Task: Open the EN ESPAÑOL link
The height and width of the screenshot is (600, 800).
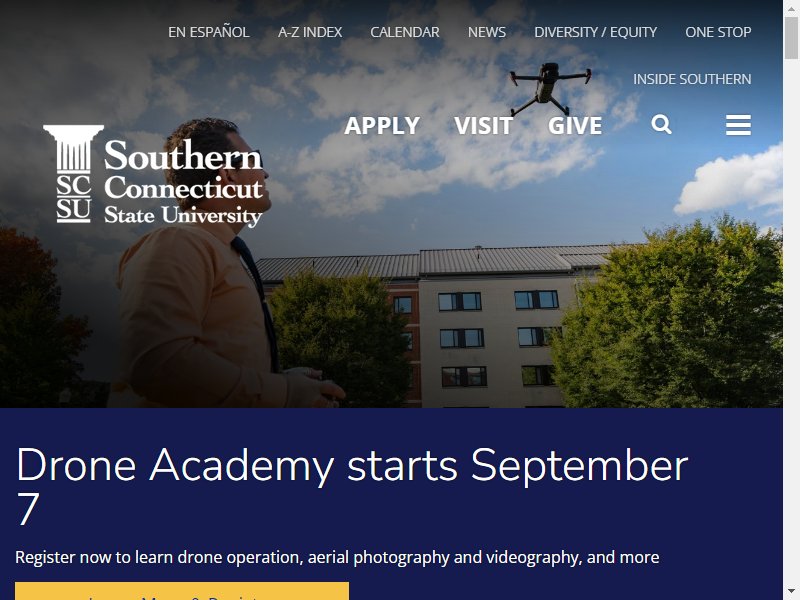Action: [x=209, y=32]
